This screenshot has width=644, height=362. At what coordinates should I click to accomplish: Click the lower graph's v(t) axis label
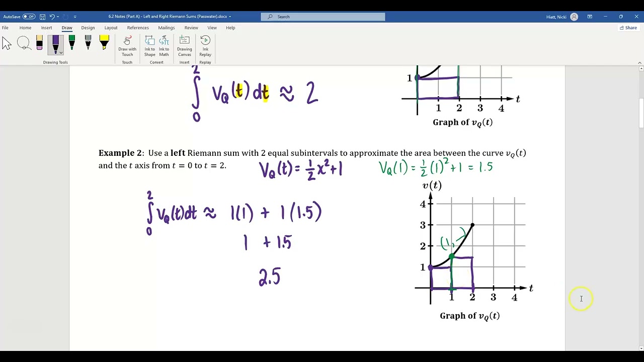pos(432,186)
